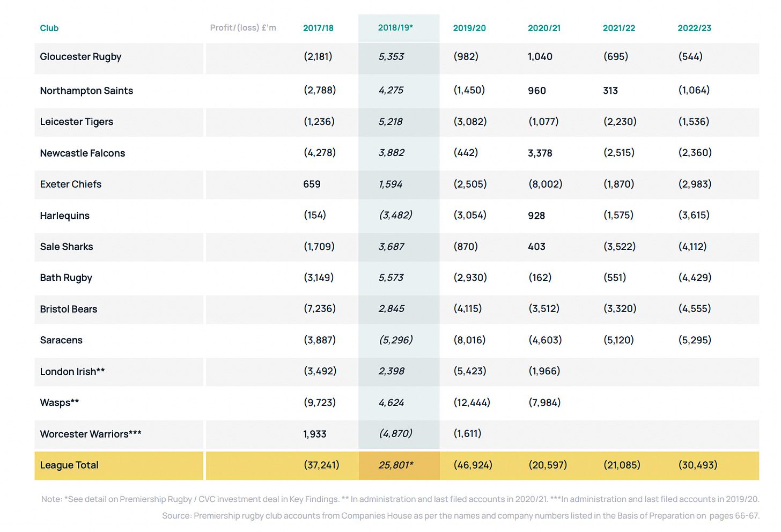Image resolution: width=781 pixels, height=532 pixels.
Task: Select Newcastle Falcons 2020/21 value 3,378
Action: click(540, 153)
